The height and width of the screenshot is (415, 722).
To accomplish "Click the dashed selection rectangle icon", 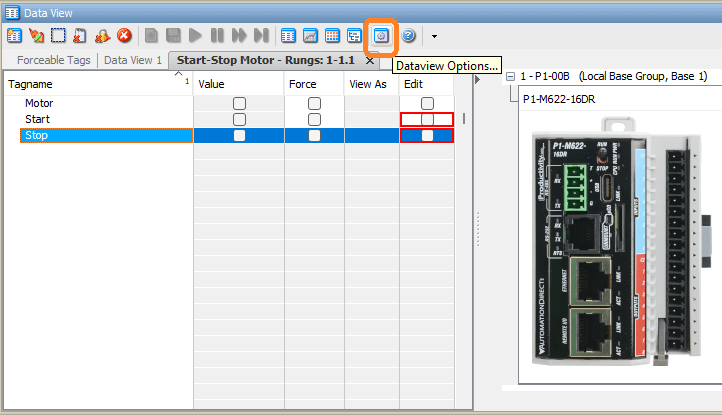I will click(x=58, y=36).
